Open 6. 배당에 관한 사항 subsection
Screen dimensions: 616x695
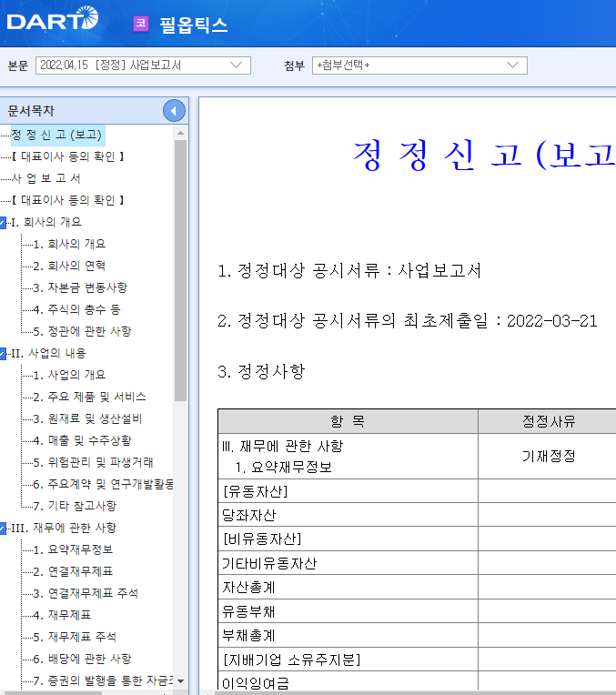coord(82,659)
